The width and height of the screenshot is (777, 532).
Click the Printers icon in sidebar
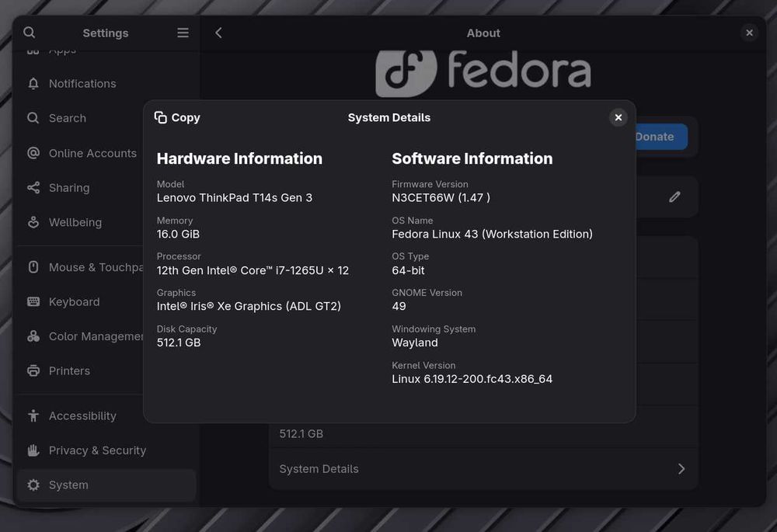point(33,371)
